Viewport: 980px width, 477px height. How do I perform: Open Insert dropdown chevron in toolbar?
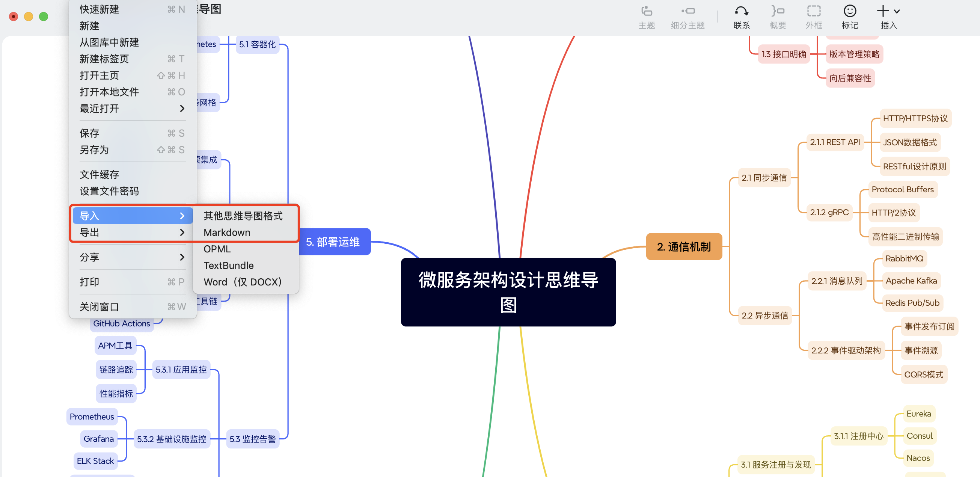pyautogui.click(x=897, y=11)
